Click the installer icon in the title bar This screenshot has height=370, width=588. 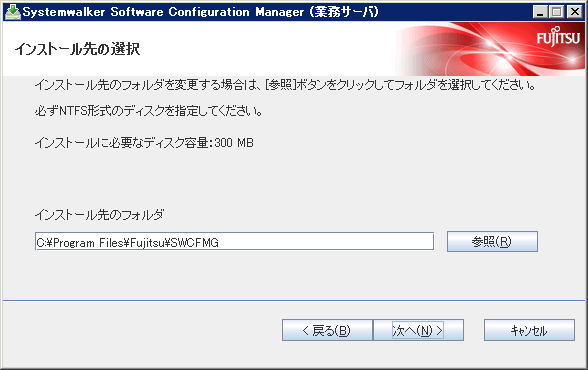[12, 12]
